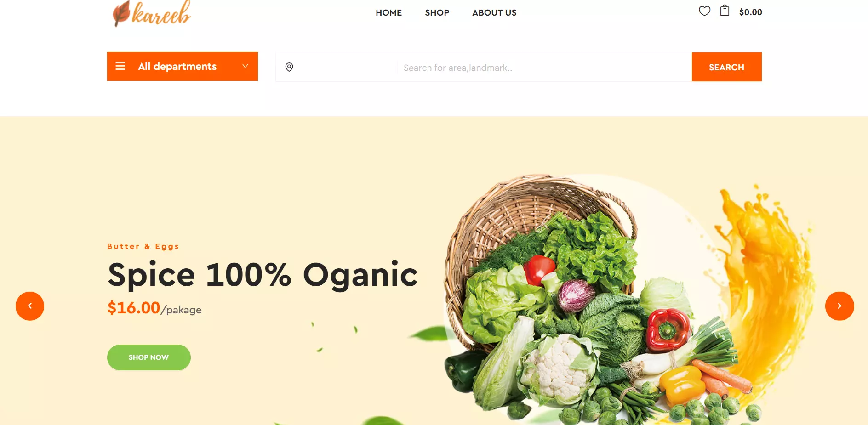This screenshot has height=425, width=868.
Task: Open the shopping bag cart icon
Action: point(725,11)
